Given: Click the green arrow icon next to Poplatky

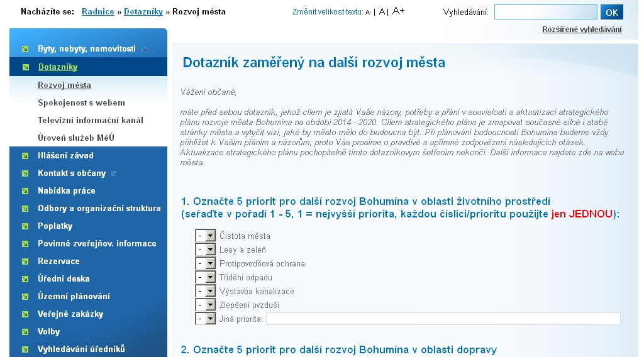Looking at the screenshot, I should click(x=25, y=226).
